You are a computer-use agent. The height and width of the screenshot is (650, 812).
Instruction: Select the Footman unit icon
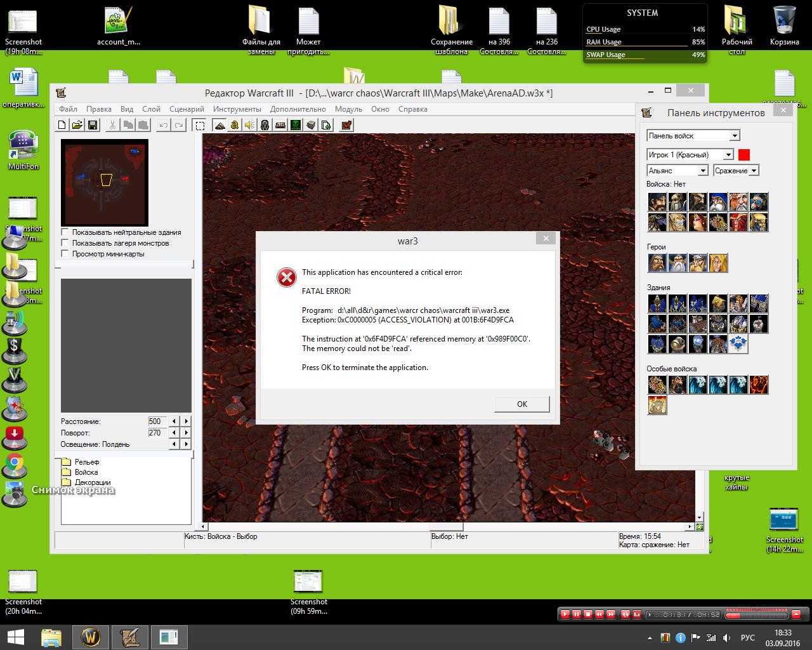tap(678, 202)
